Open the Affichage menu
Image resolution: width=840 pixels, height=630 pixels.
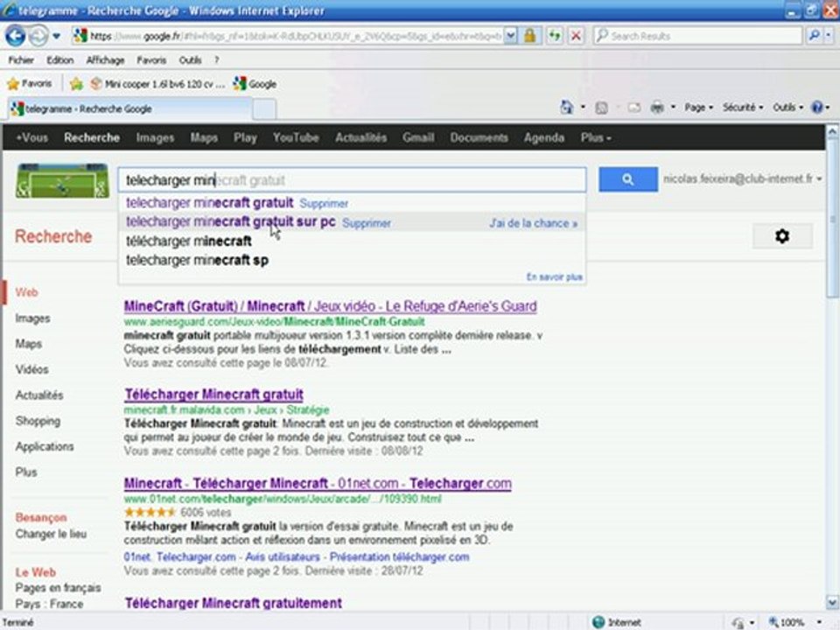click(106, 60)
